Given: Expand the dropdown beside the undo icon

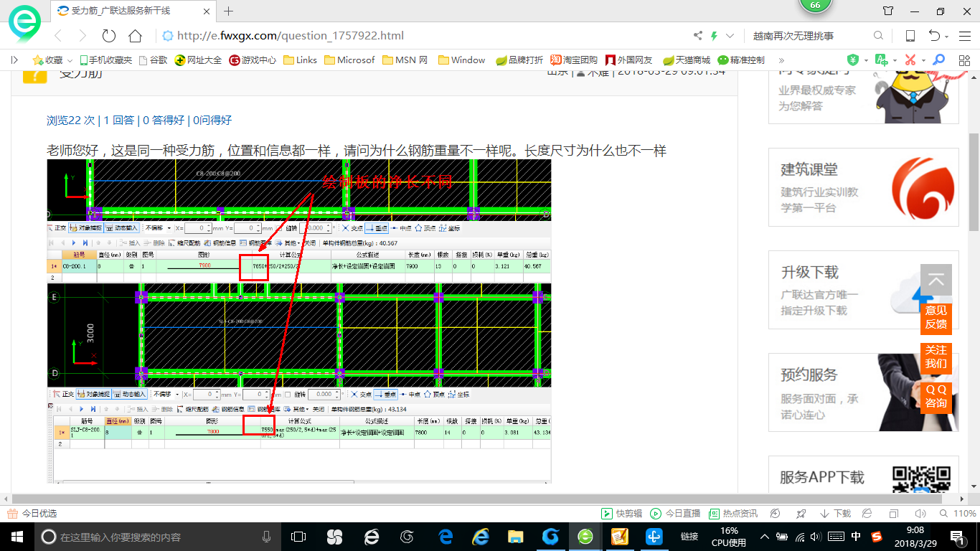Looking at the screenshot, I should tap(947, 37).
